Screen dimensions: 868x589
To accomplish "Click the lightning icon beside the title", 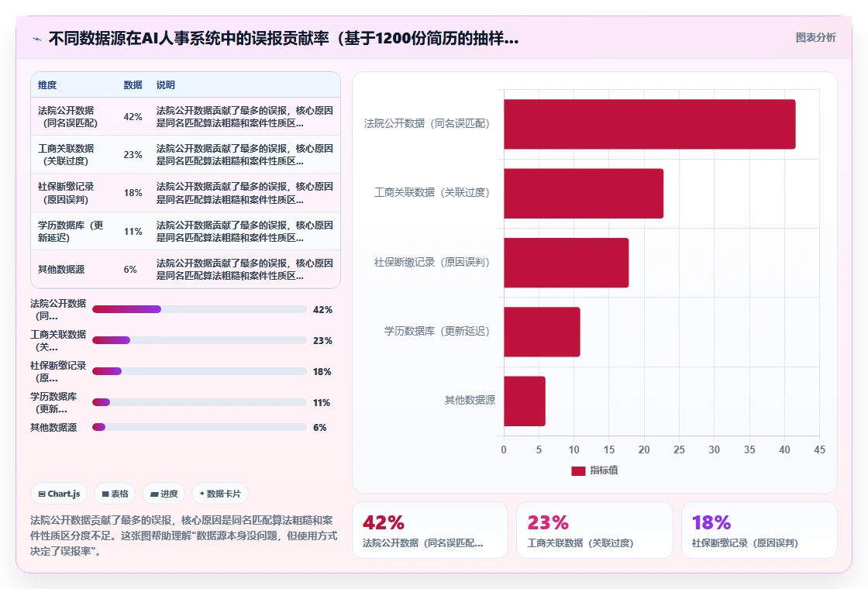I will [37, 39].
